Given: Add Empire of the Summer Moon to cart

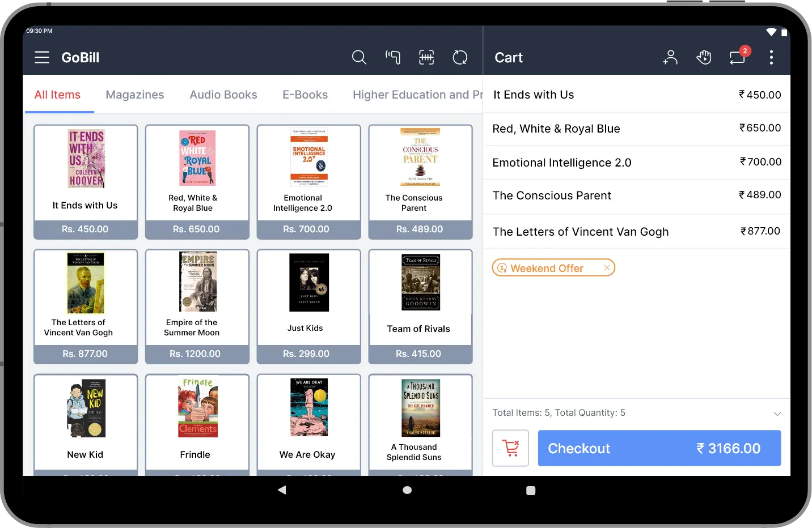Looking at the screenshot, I should point(197,306).
